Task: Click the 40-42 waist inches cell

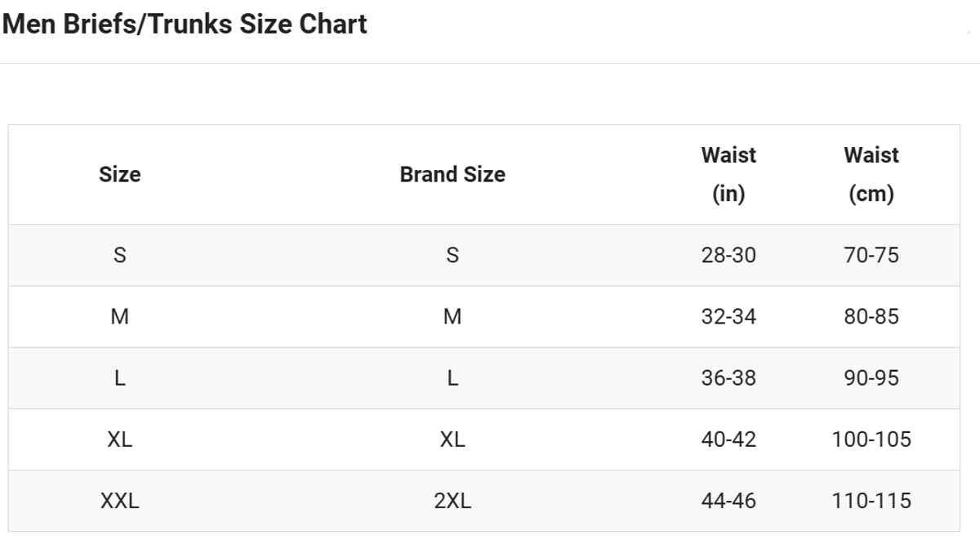Action: point(728,439)
